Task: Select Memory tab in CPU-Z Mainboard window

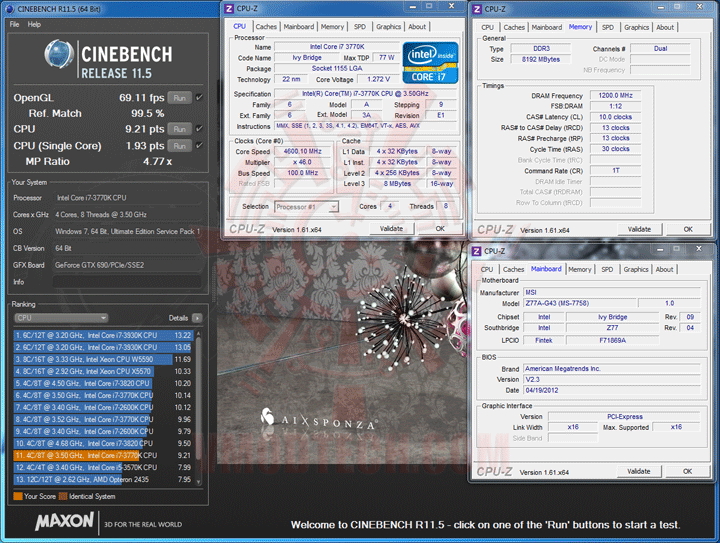Action: pos(579,269)
